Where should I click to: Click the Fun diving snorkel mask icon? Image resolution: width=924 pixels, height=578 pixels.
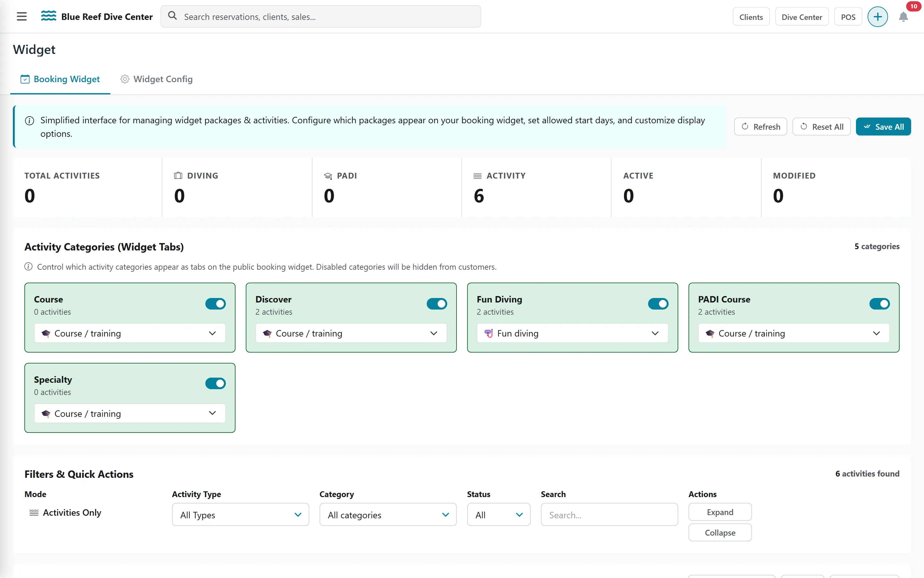click(x=488, y=333)
